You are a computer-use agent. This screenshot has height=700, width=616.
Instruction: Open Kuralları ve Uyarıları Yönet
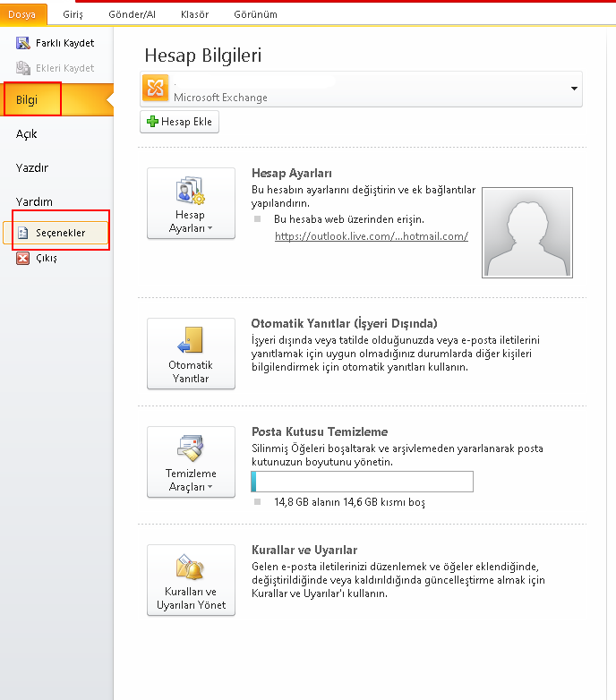coord(191,580)
